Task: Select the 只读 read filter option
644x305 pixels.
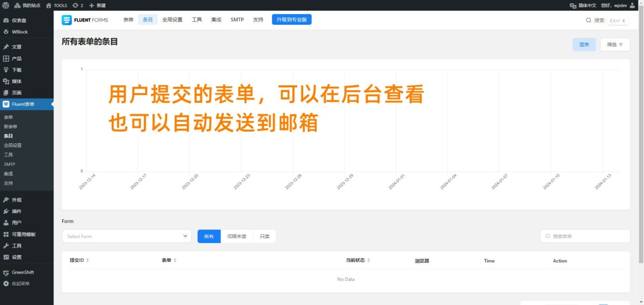Action: click(x=265, y=236)
